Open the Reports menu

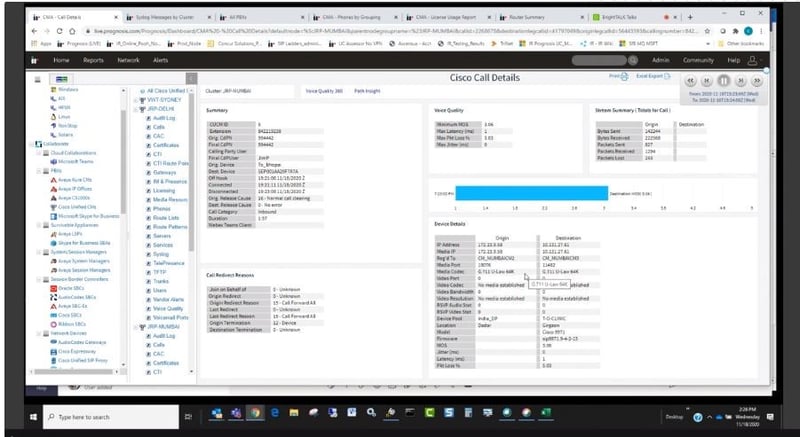pyautogui.click(x=93, y=60)
